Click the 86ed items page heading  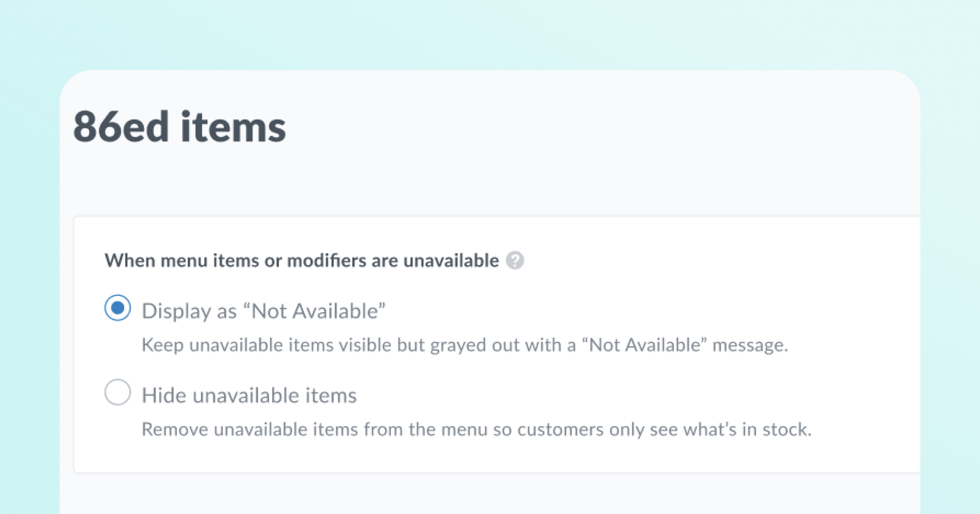179,127
